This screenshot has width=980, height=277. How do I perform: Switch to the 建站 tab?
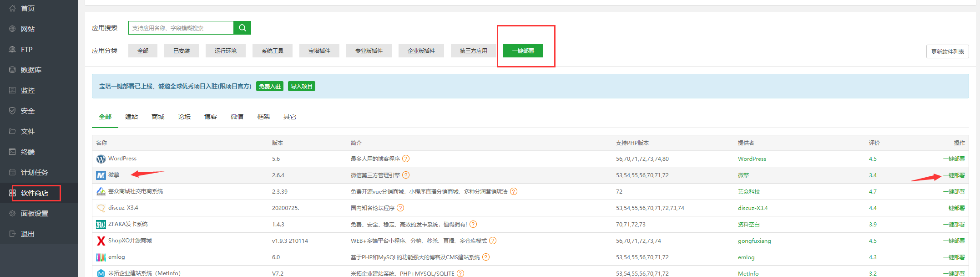coord(131,117)
